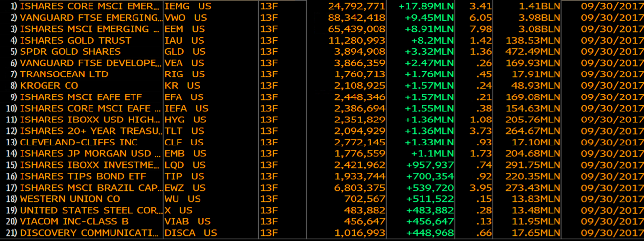
Task: Open ISHARES IBOXX USD HIGH... holding
Action: [x=91, y=120]
